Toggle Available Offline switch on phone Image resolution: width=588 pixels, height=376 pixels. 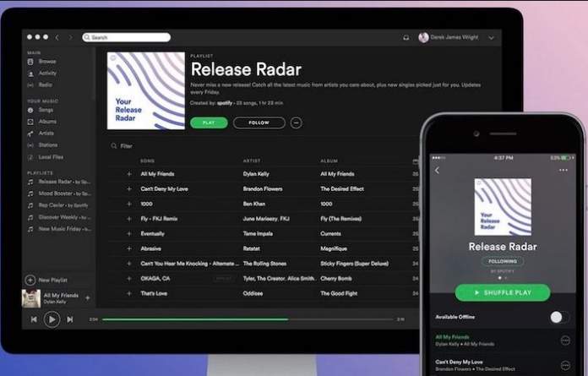click(x=558, y=317)
